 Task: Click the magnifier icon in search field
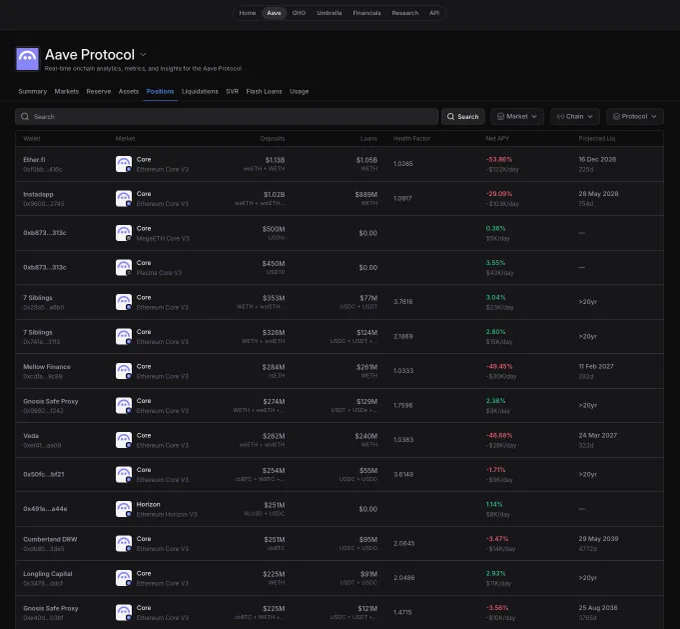pyautogui.click(x=25, y=117)
